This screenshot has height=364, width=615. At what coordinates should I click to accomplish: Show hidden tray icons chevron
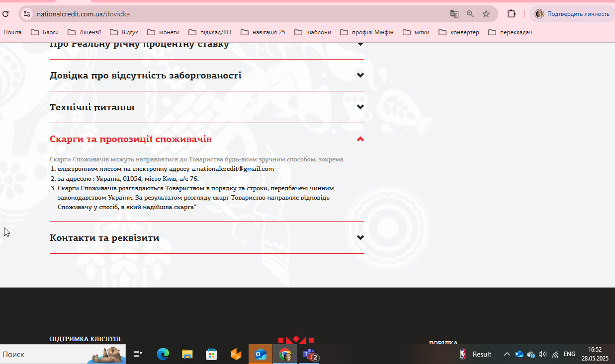pyautogui.click(x=507, y=354)
